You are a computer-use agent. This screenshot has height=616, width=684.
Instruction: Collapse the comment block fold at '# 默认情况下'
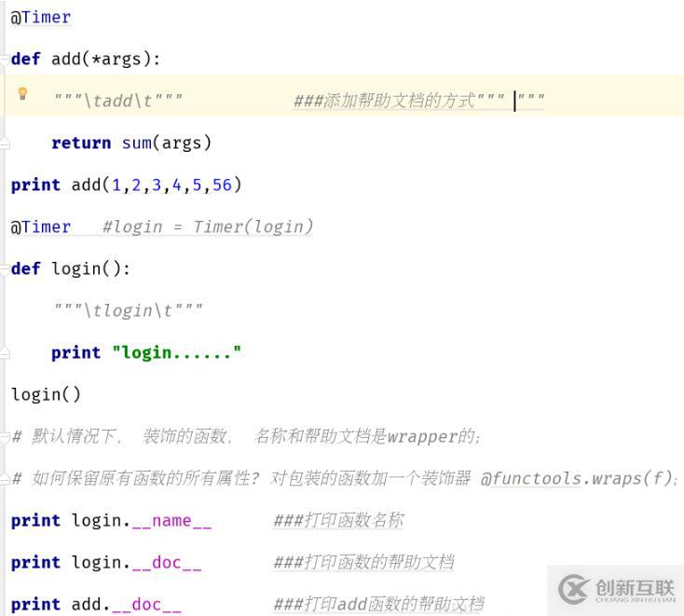(5, 436)
